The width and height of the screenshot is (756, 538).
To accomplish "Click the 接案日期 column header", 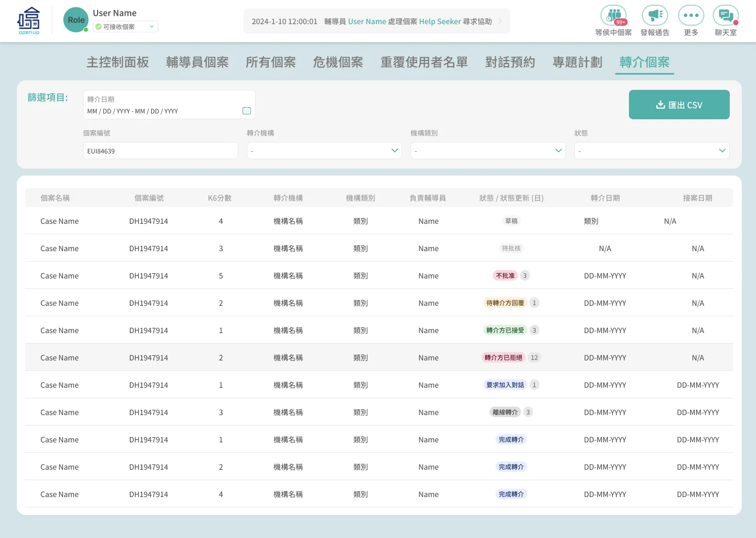I will click(698, 198).
